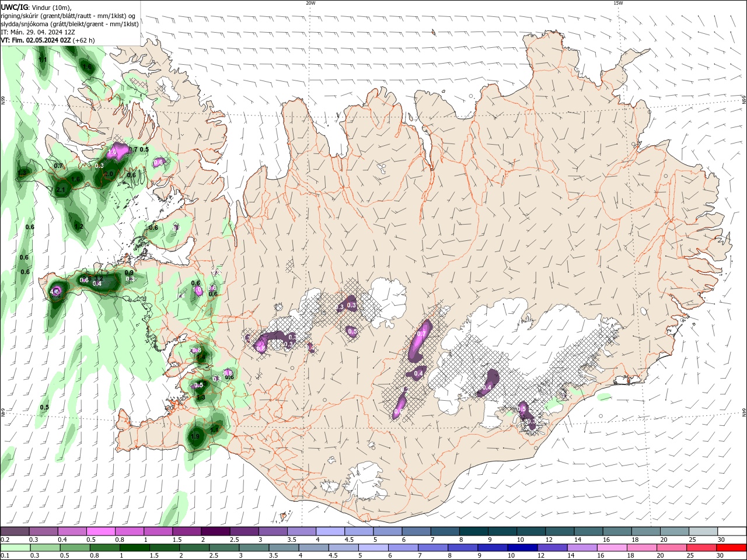The width and height of the screenshot is (747, 560).
Task: Click the palest green first rain scale swatch
Action: [15, 548]
